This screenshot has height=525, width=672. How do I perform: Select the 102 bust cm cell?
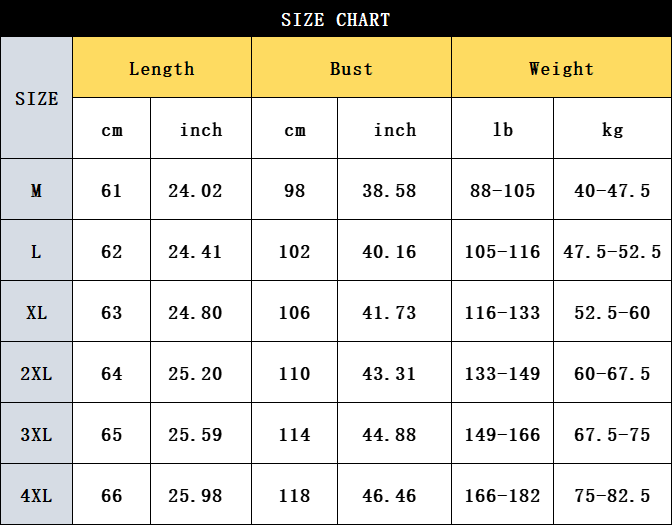point(294,251)
